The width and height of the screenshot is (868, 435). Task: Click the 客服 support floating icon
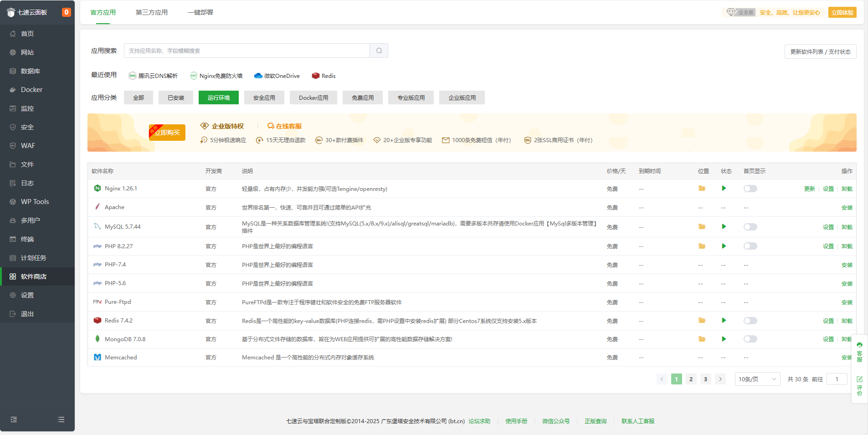[x=859, y=352]
